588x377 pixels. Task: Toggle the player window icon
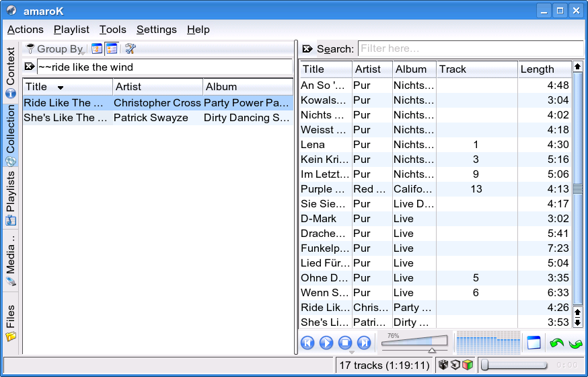(x=534, y=343)
